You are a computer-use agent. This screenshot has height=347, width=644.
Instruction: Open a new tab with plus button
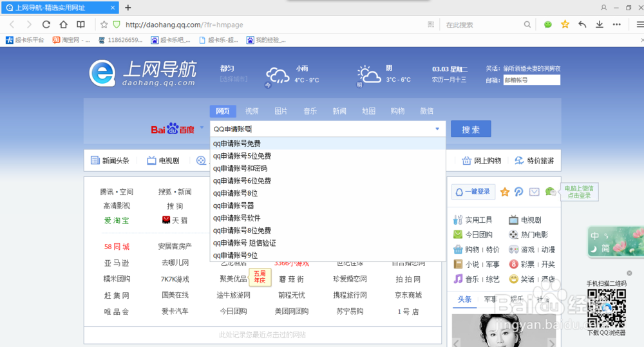[x=128, y=7]
